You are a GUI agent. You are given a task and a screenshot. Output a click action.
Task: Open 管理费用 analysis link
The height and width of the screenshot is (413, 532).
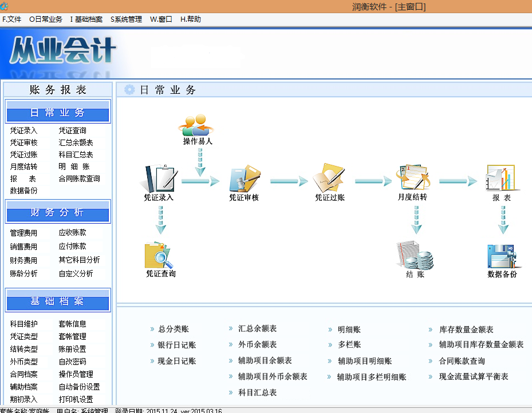(23, 233)
